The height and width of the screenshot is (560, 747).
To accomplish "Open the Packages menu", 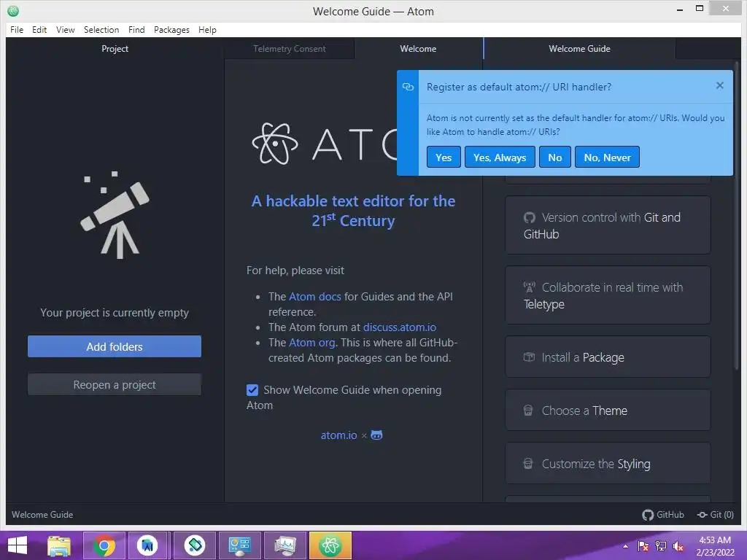I will tap(171, 29).
